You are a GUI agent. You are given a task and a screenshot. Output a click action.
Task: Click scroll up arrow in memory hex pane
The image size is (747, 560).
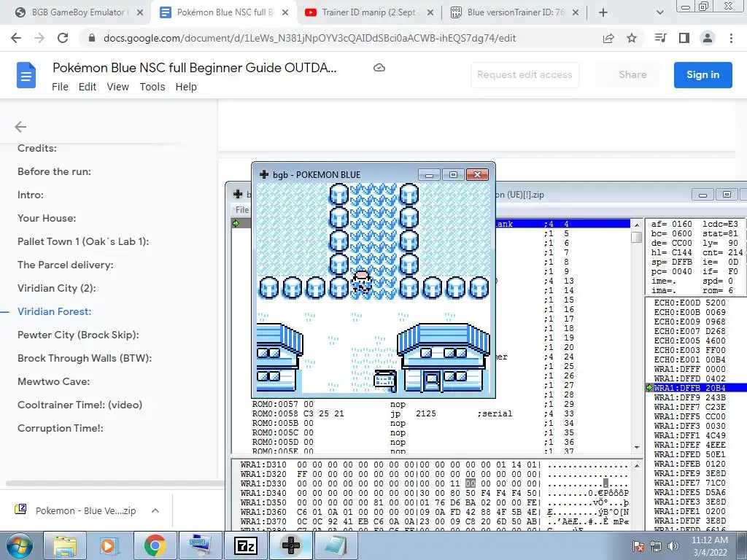coord(637,465)
